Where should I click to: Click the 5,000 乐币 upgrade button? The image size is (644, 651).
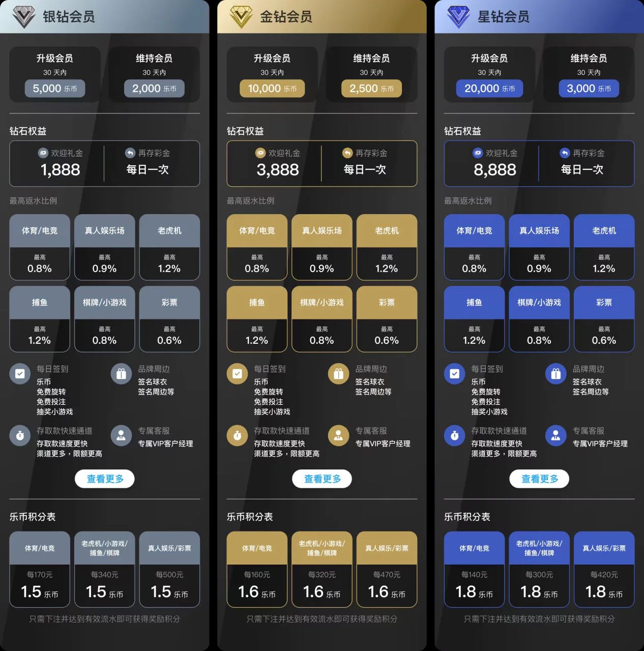point(55,88)
